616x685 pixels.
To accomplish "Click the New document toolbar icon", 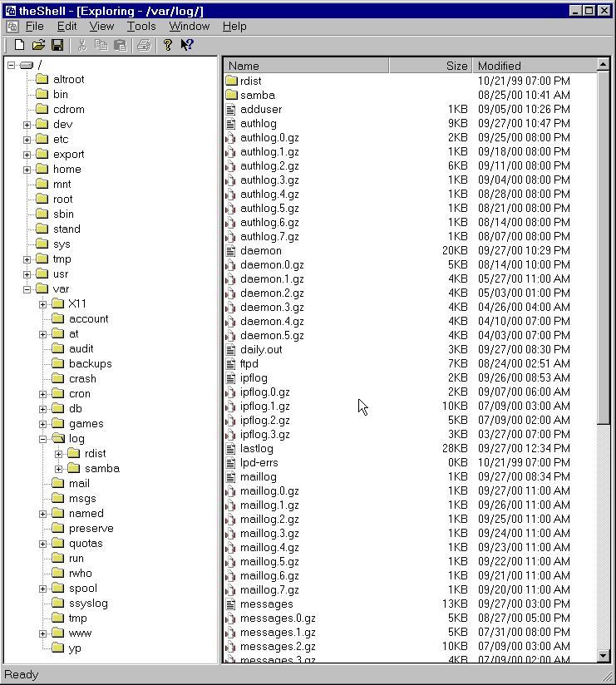I will 19,45.
